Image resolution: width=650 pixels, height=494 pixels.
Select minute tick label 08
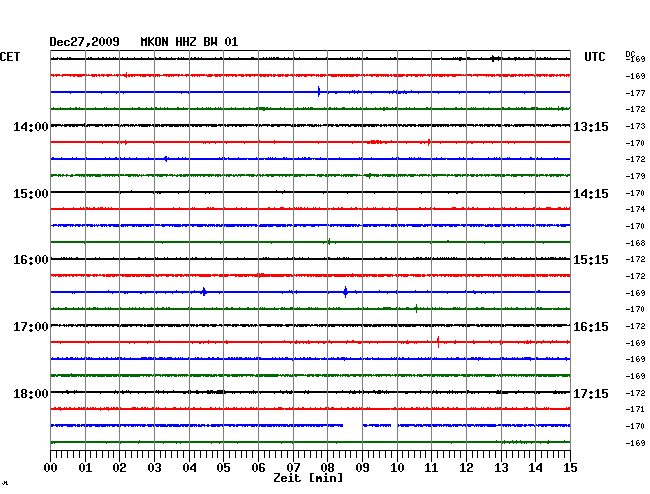tap(327, 468)
